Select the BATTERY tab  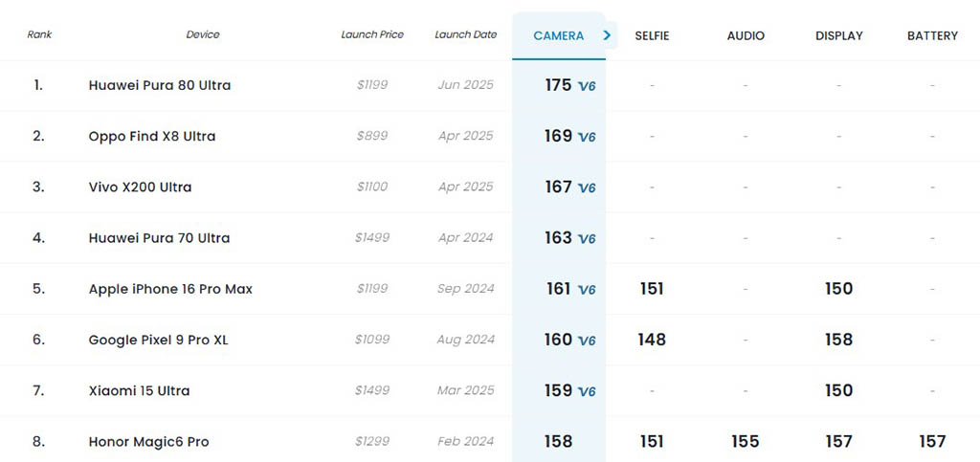932,36
